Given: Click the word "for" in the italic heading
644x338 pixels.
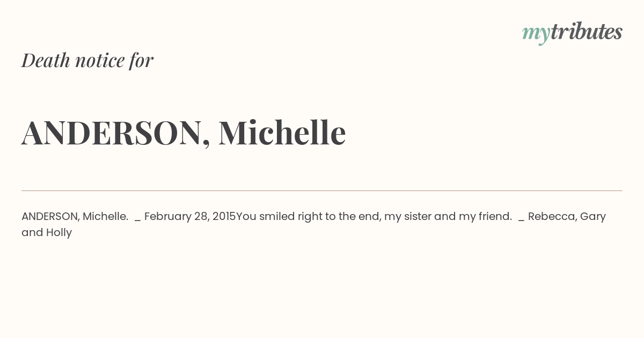Looking at the screenshot, I should click(x=142, y=60).
